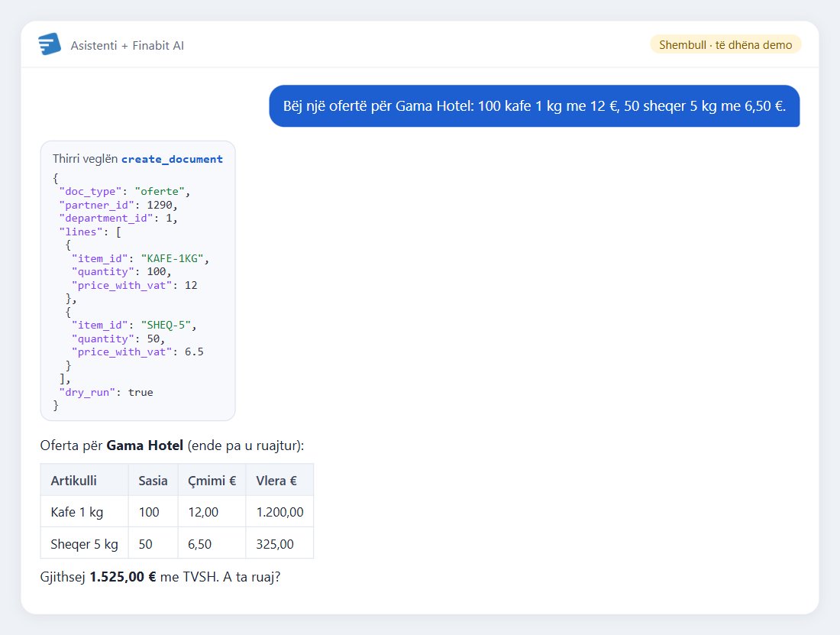The width and height of the screenshot is (840, 635).
Task: Click the 'Oferta për Gama Hotel' summary line
Action: [172, 445]
